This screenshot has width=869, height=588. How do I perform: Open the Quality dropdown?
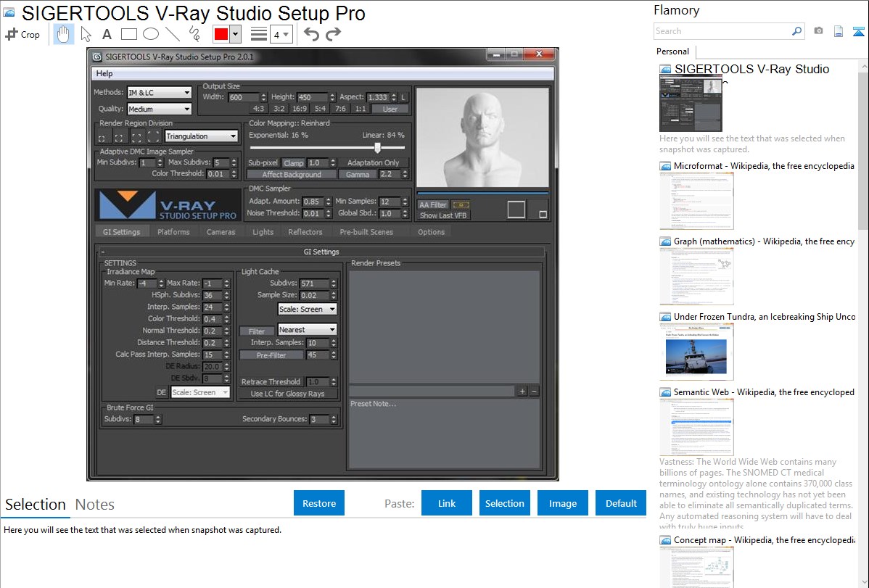160,109
